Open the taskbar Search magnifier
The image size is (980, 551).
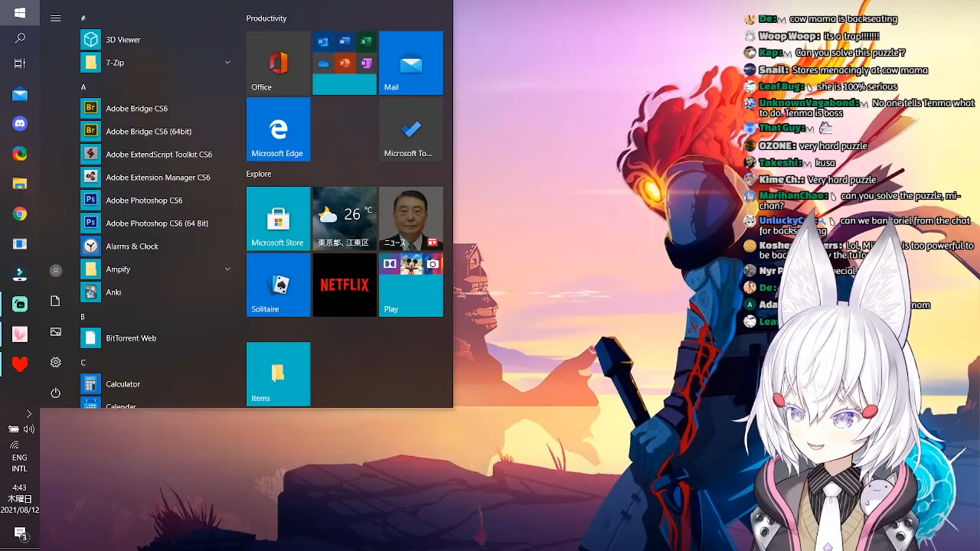click(20, 38)
